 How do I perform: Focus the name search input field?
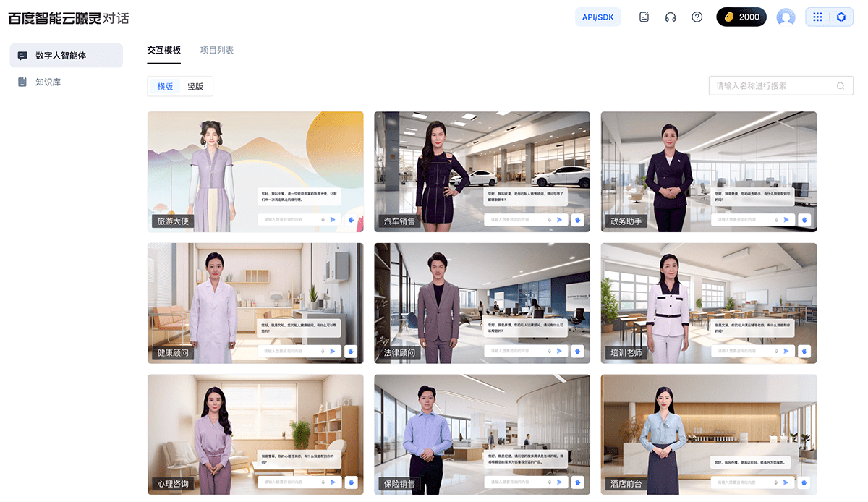tap(770, 86)
